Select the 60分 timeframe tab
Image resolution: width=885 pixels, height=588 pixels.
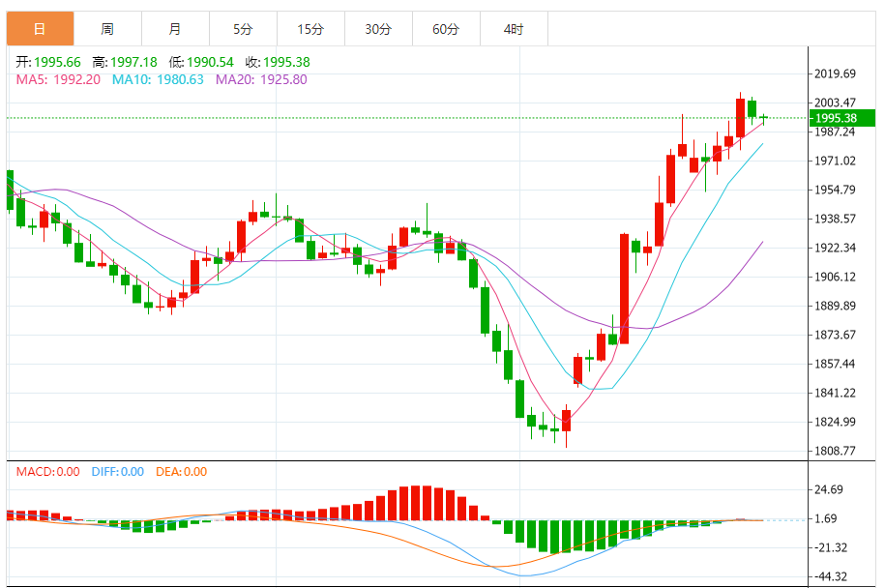pos(447,29)
